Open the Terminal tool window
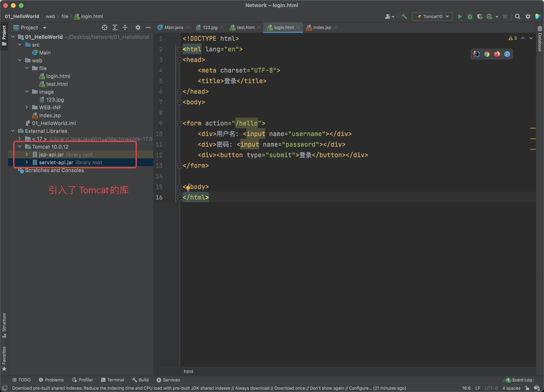544x392 pixels. pyautogui.click(x=112, y=380)
